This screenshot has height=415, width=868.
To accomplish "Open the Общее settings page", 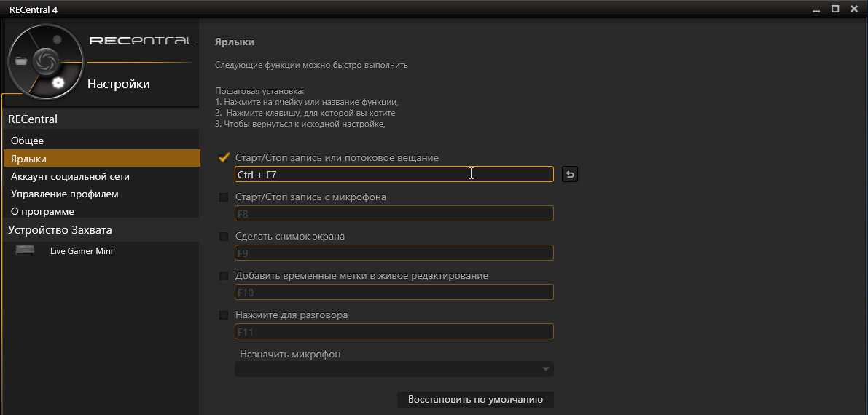I will click(28, 141).
